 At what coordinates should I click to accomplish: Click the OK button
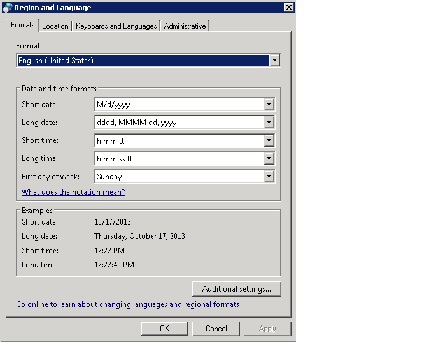[164, 329]
